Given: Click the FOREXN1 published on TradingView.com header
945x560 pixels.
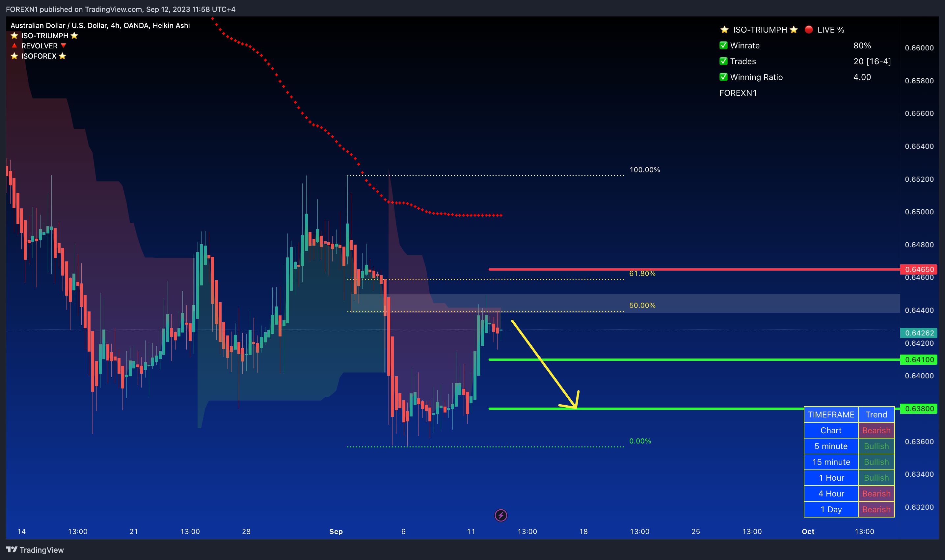Looking at the screenshot, I should pos(121,9).
